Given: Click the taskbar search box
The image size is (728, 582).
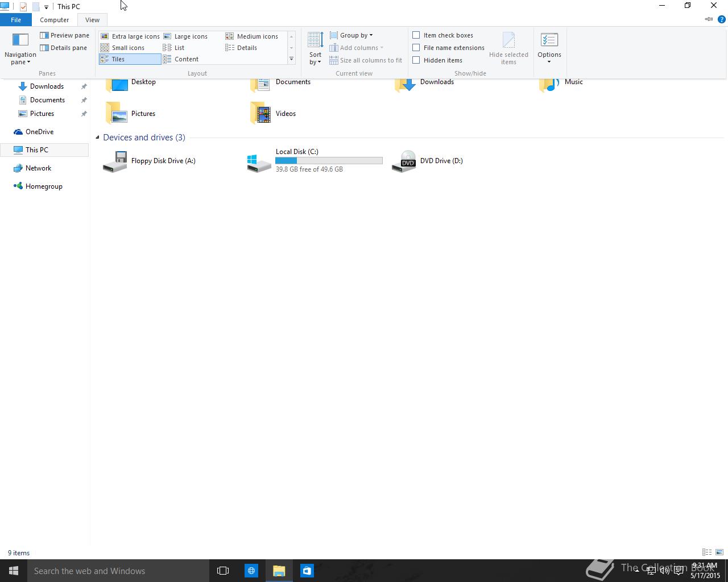Looking at the screenshot, I should pyautogui.click(x=118, y=571).
